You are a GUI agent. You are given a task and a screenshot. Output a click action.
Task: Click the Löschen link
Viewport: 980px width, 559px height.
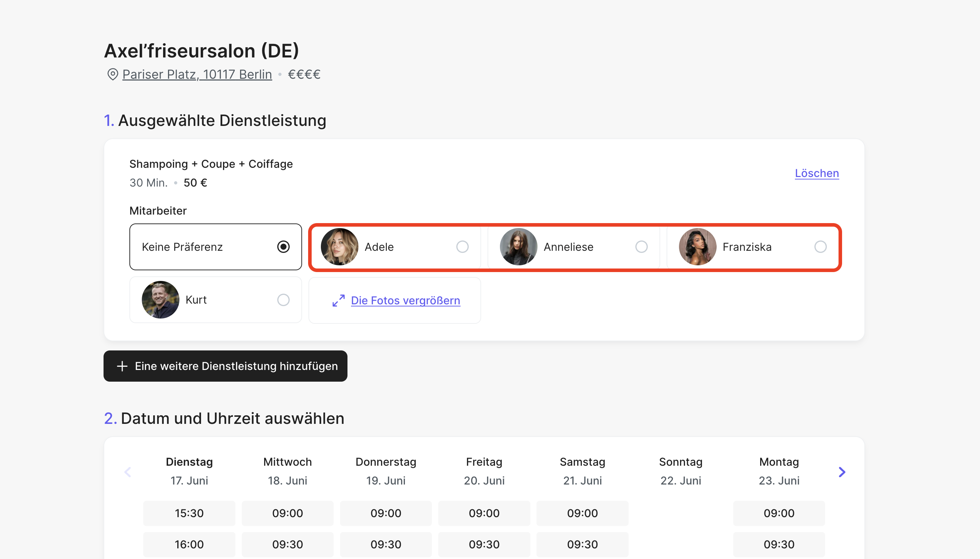pos(817,173)
